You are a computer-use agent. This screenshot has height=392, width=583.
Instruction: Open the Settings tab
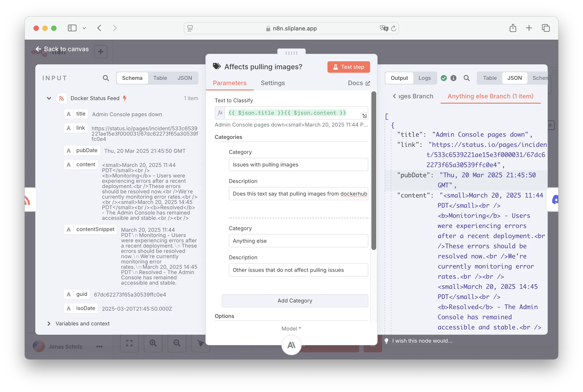pos(273,83)
